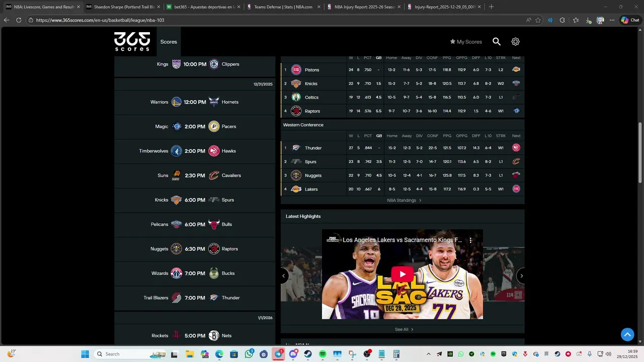Viewport: 644px width, 362px height.
Task: Open the Nuggets vs Raptors 6:30 PM game
Action: point(195,249)
